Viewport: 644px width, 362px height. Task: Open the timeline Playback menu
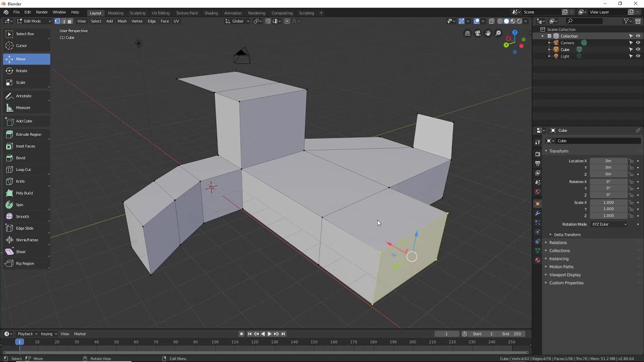27,334
